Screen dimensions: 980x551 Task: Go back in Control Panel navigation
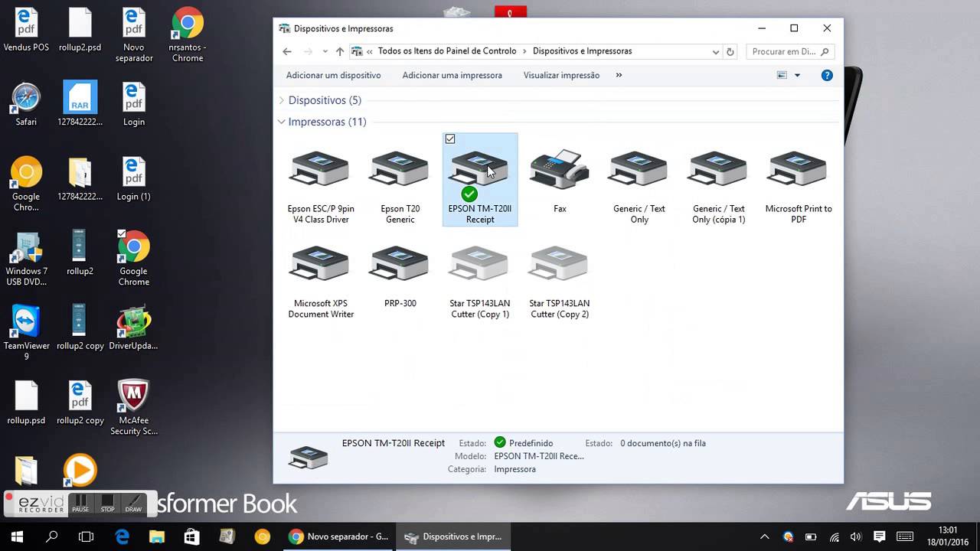287,51
